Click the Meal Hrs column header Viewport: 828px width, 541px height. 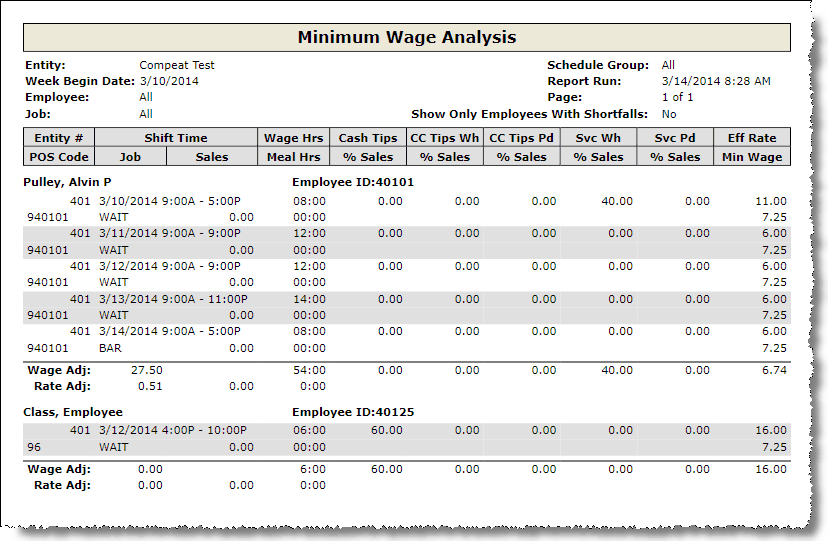(x=292, y=157)
